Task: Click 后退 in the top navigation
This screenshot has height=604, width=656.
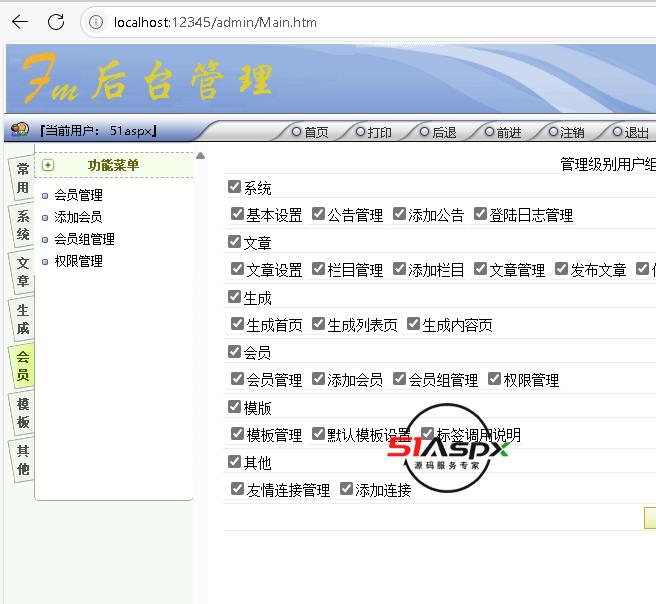Action: click(x=438, y=132)
